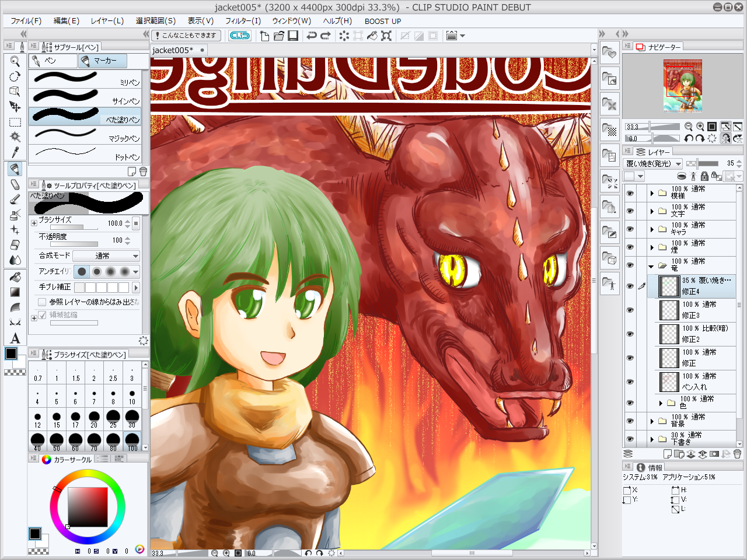Screen dimensions: 747x560
Task: Expand the ブラシサイズ extra settings plus
Action: click(34, 223)
